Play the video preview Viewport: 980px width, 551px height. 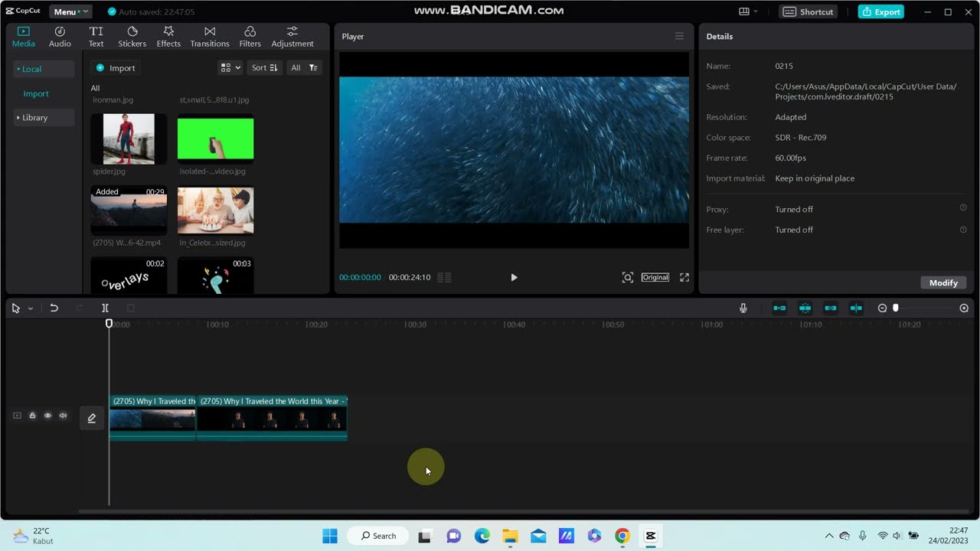pyautogui.click(x=514, y=278)
